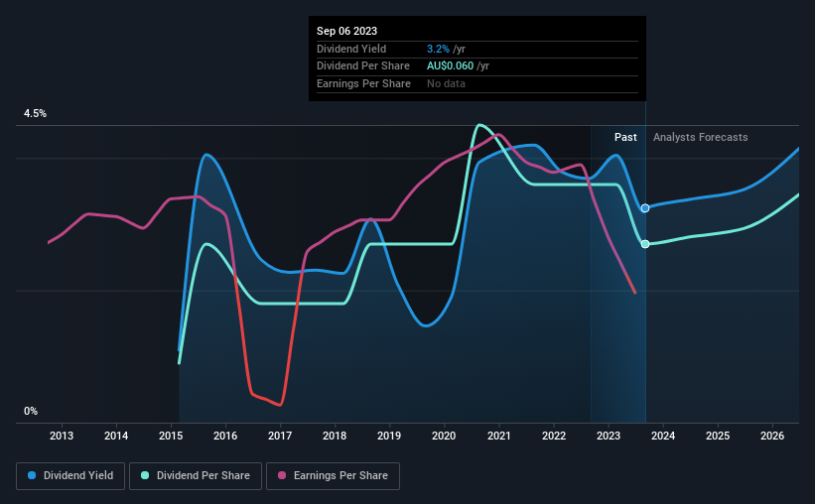Click the Earnings Per Share tooltip row label
Viewport: 815px width, 504px height.
click(363, 83)
